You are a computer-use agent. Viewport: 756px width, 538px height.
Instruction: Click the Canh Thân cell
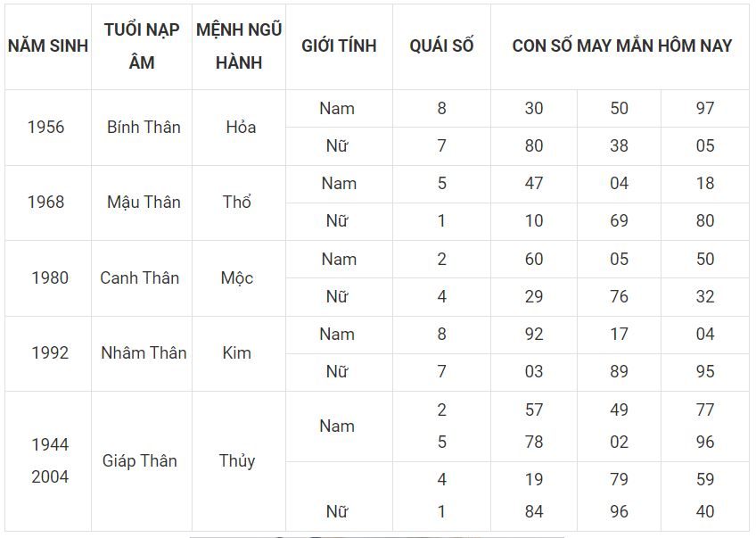point(140,278)
